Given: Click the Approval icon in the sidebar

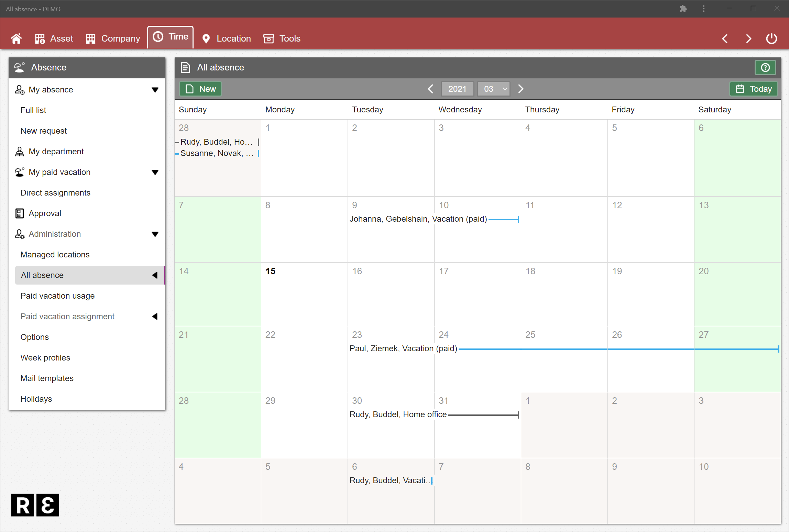Looking at the screenshot, I should tap(19, 213).
